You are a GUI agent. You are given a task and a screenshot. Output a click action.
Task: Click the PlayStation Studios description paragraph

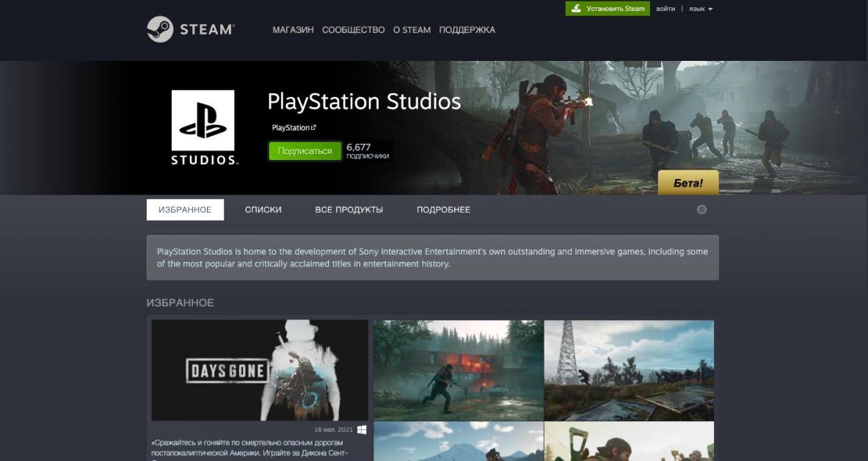[432, 258]
